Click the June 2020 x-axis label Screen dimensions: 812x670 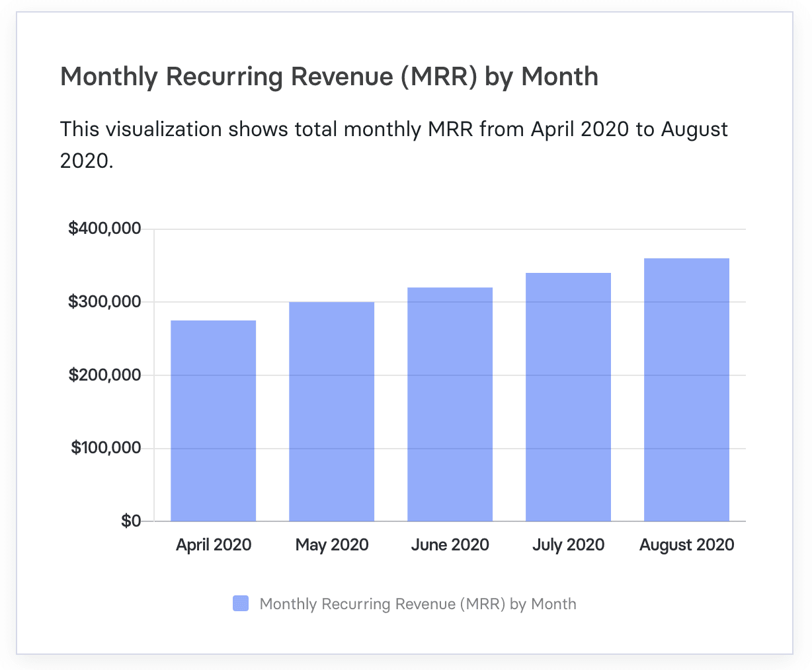pyautogui.click(x=450, y=545)
